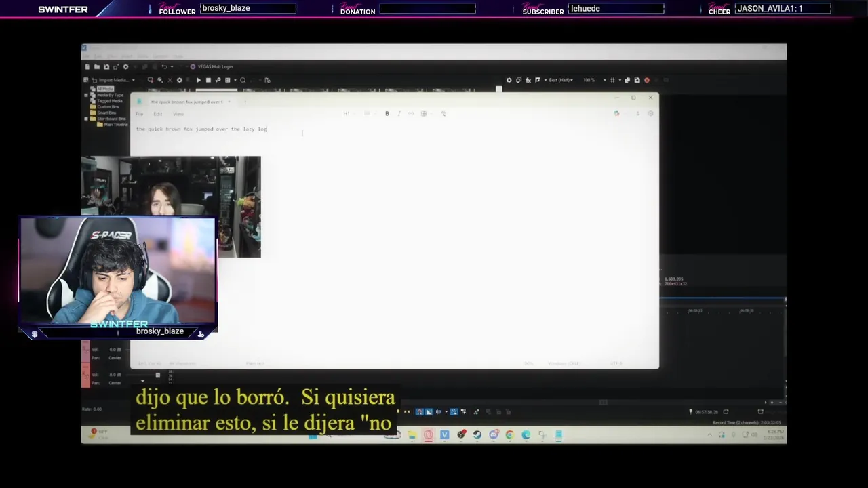The image size is (868, 488).
Task: Click the VEGAS Hub Login button
Action: 211,66
